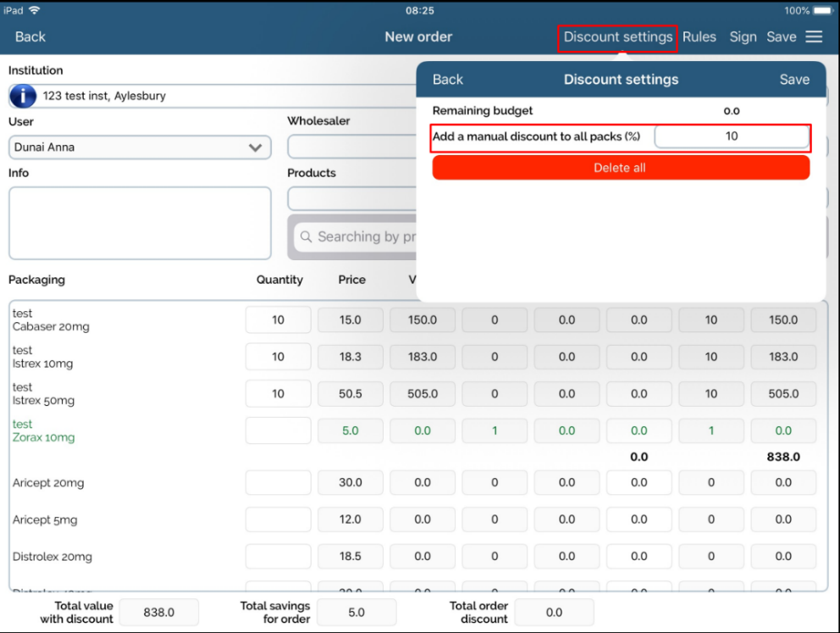The image size is (840, 633).
Task: Open Discount settings in top bar
Action: point(618,37)
